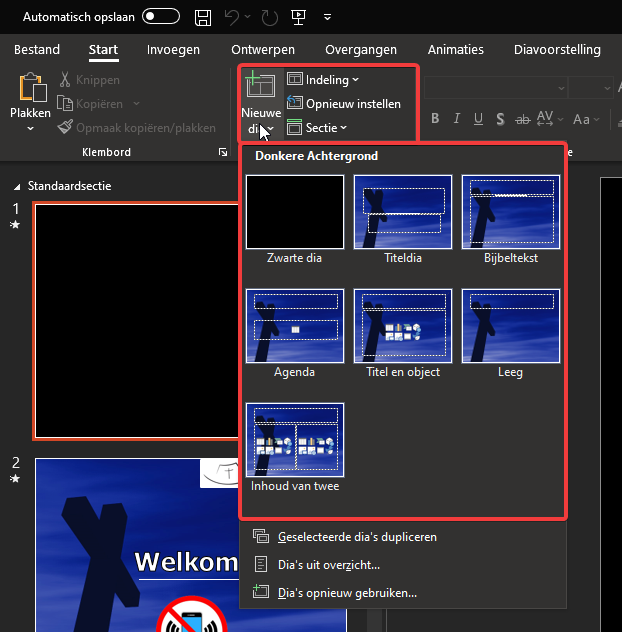This screenshot has height=632, width=622.
Task: Open the font size combo box
Action: pos(591,87)
